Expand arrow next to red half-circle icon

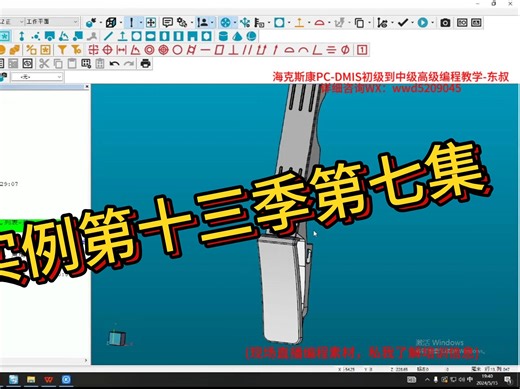tap(329, 23)
